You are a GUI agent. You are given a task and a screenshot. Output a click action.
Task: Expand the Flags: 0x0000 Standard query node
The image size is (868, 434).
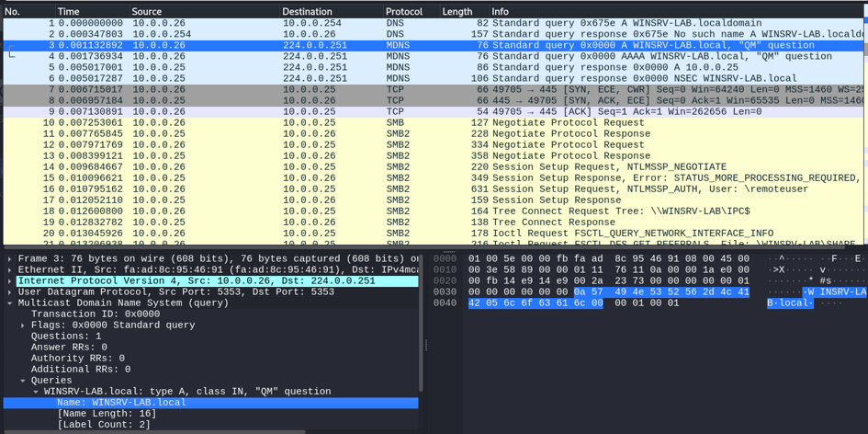tap(23, 325)
